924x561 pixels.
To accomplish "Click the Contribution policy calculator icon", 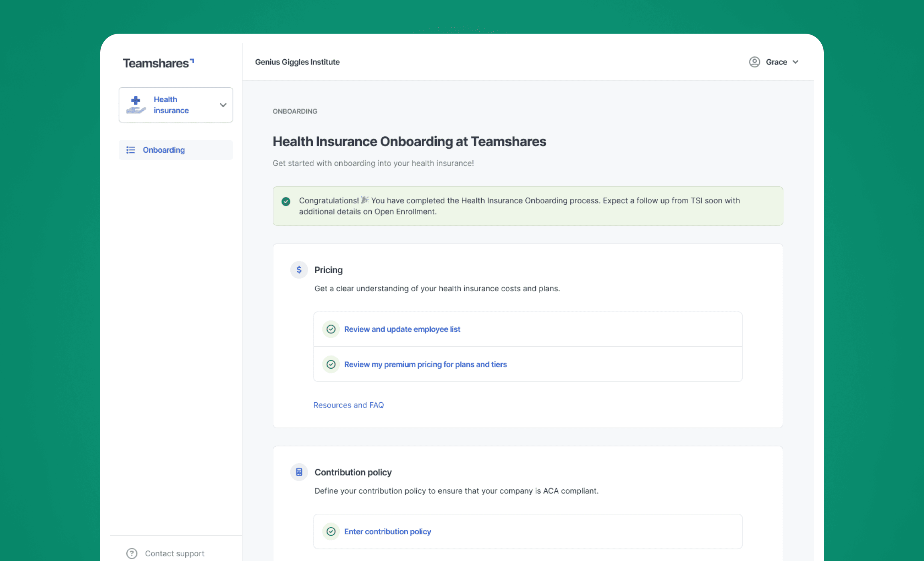I will click(x=299, y=472).
